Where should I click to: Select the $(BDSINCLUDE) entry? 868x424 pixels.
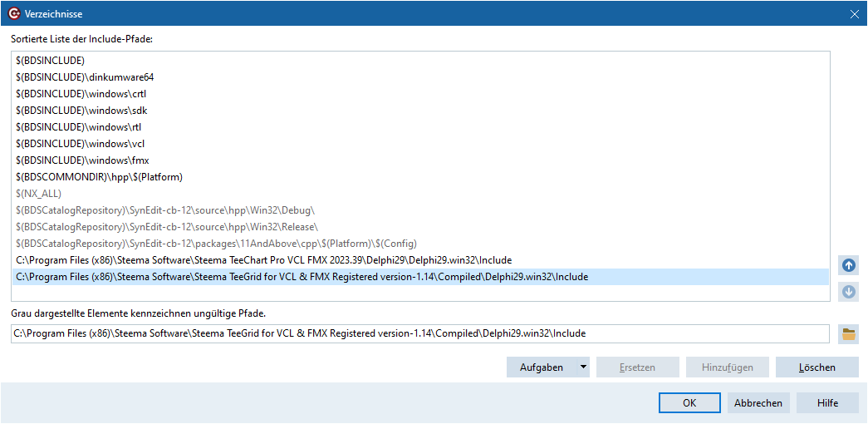pyautogui.click(x=420, y=60)
